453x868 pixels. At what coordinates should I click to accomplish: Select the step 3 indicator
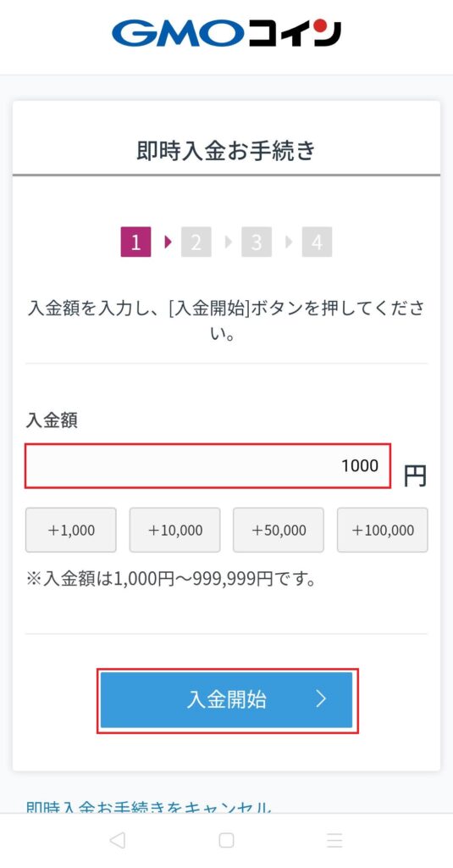coord(257,242)
